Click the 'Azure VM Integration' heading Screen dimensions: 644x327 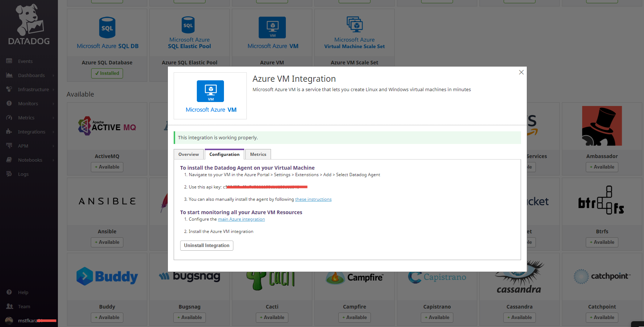pos(294,79)
